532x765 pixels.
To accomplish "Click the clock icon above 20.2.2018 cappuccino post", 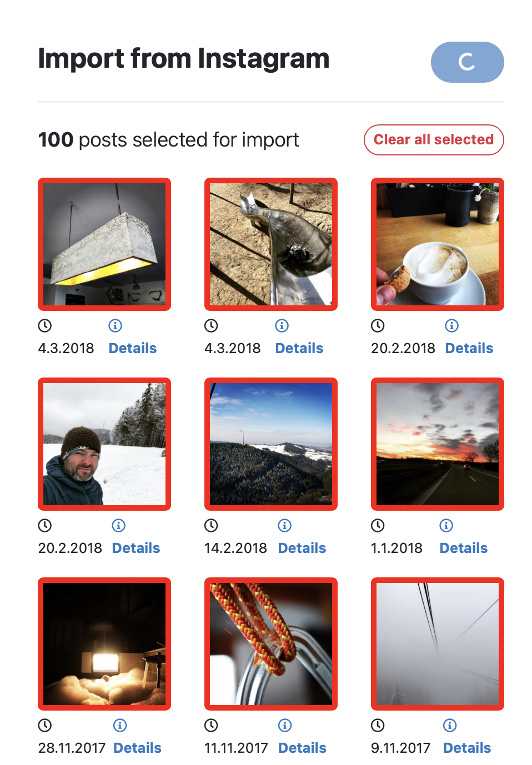I will pyautogui.click(x=378, y=325).
